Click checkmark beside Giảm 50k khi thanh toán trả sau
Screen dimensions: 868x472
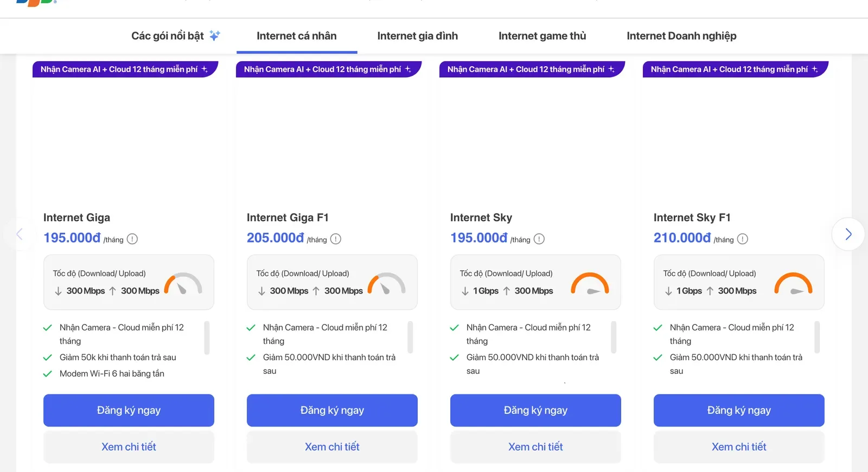click(48, 358)
